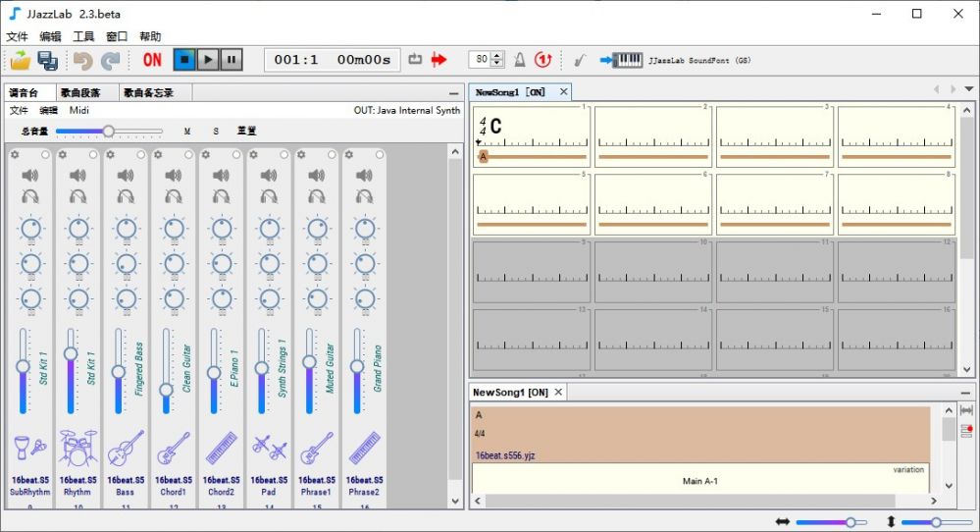The width and height of the screenshot is (980, 532).
Task: Open the MIDI keyboard output synth icon
Action: [x=621, y=60]
